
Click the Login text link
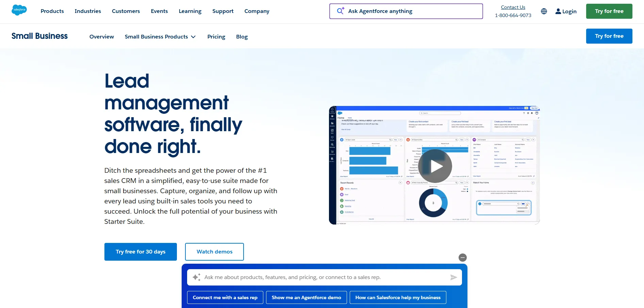569,12
